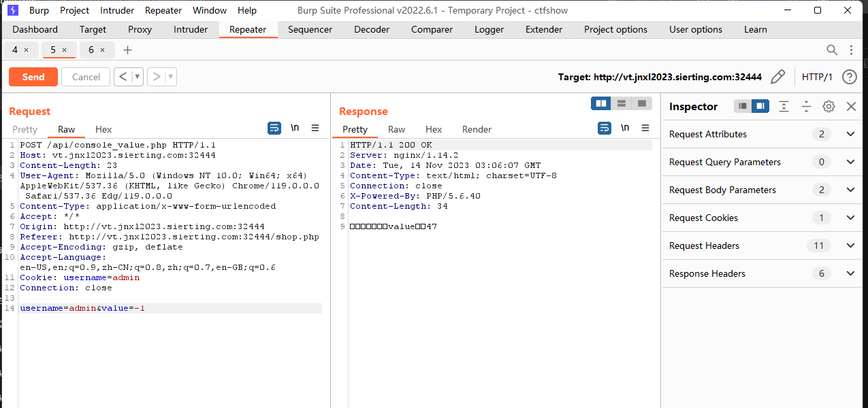Switch response view to Hex
Image resolution: width=868 pixels, height=408 pixels.
pos(434,129)
